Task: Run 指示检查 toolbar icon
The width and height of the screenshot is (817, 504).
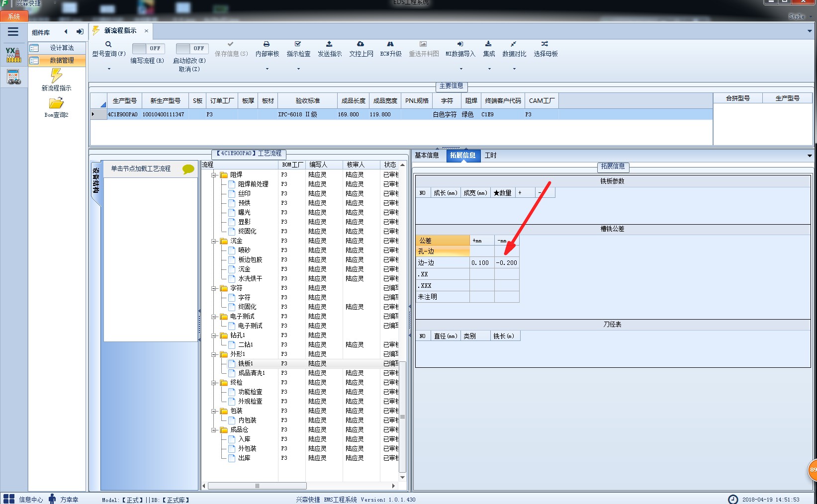Action: click(298, 44)
